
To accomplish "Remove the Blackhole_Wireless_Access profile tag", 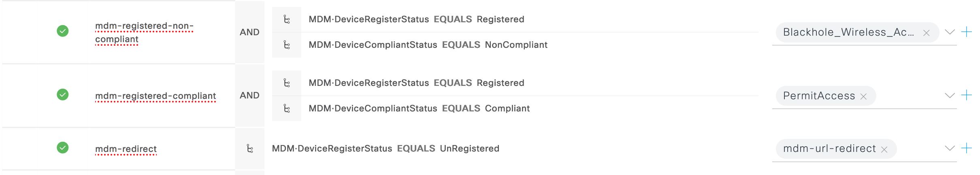I will point(926,33).
